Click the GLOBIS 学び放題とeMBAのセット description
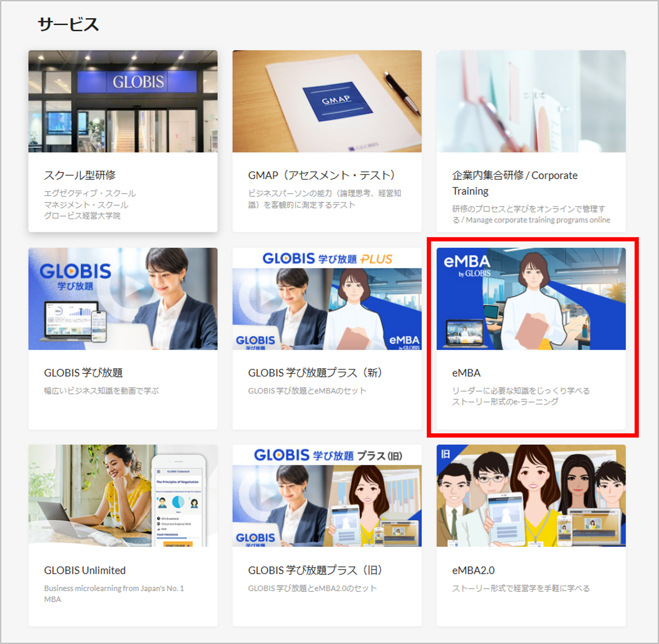This screenshot has width=659, height=644. (x=307, y=391)
